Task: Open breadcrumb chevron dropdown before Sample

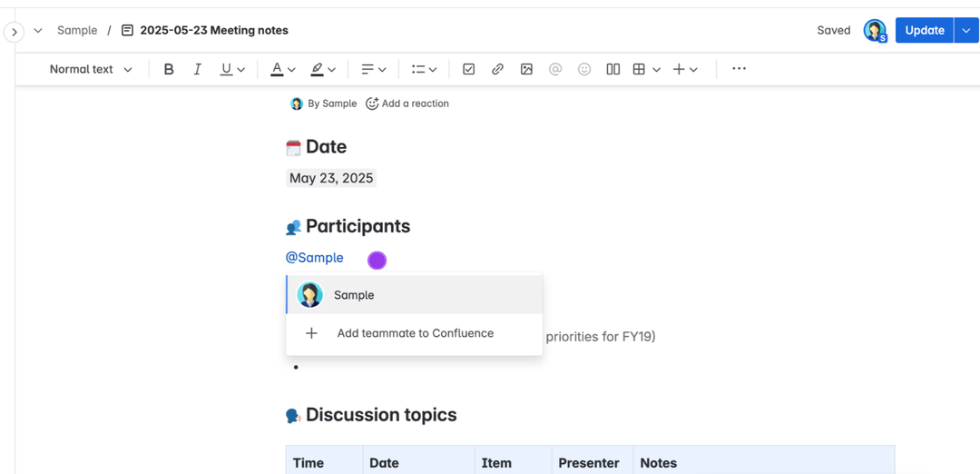Action: [38, 31]
